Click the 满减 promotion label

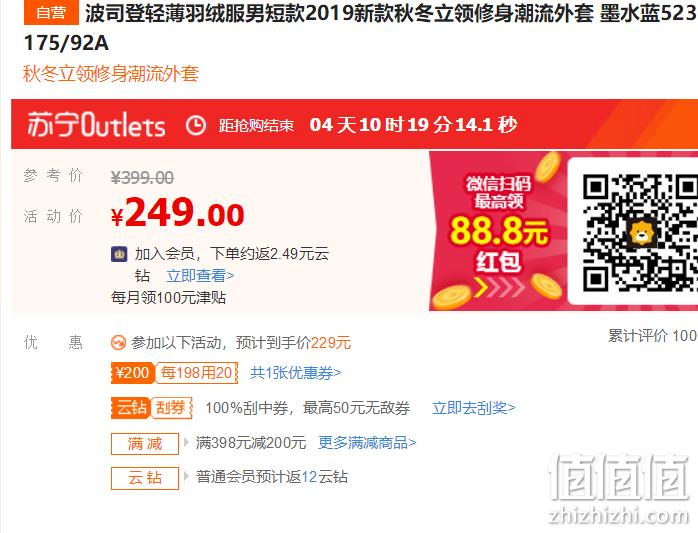tap(145, 443)
